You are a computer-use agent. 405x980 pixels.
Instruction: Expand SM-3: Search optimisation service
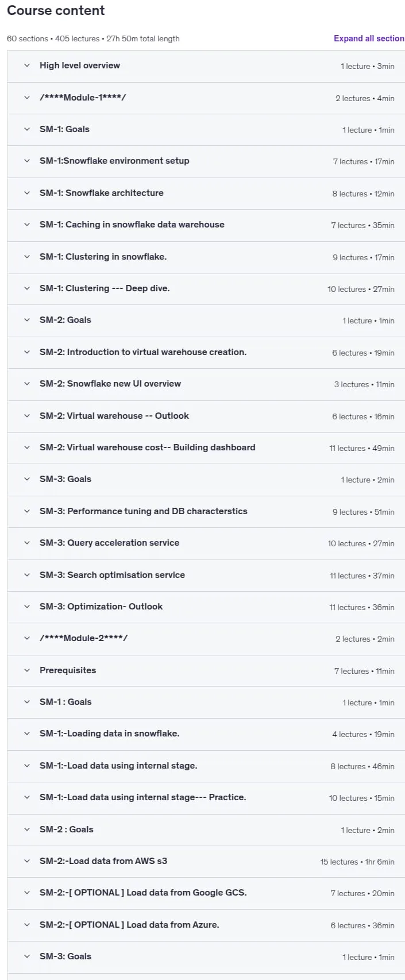[206, 576]
